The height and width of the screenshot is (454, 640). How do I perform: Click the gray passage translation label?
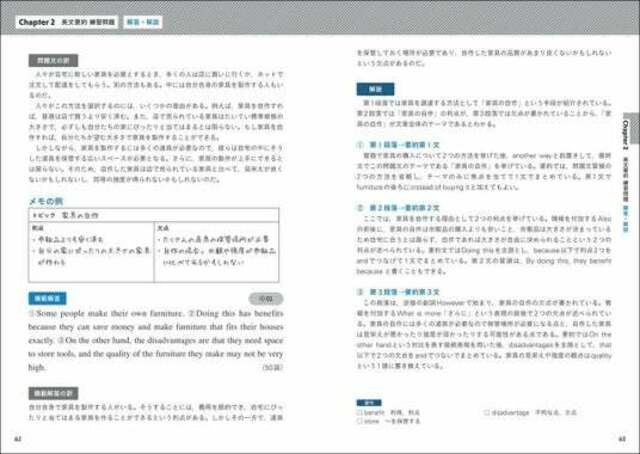click(x=53, y=61)
